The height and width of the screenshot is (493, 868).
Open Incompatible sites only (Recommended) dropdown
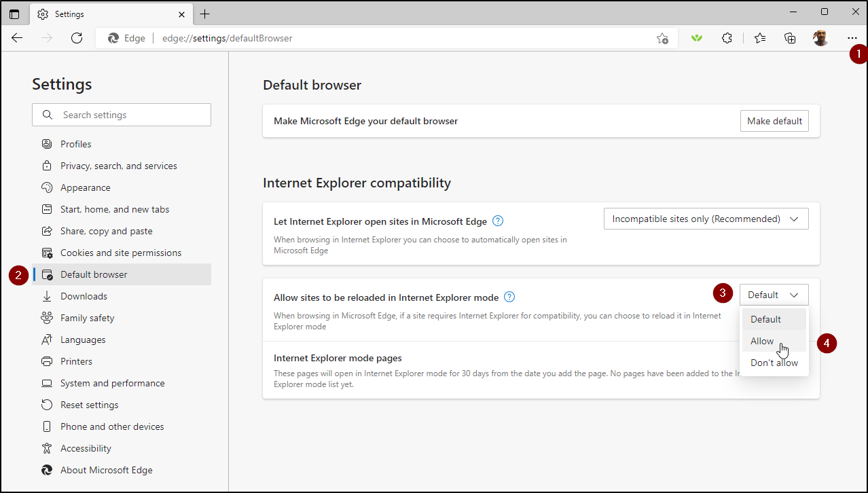tap(706, 219)
